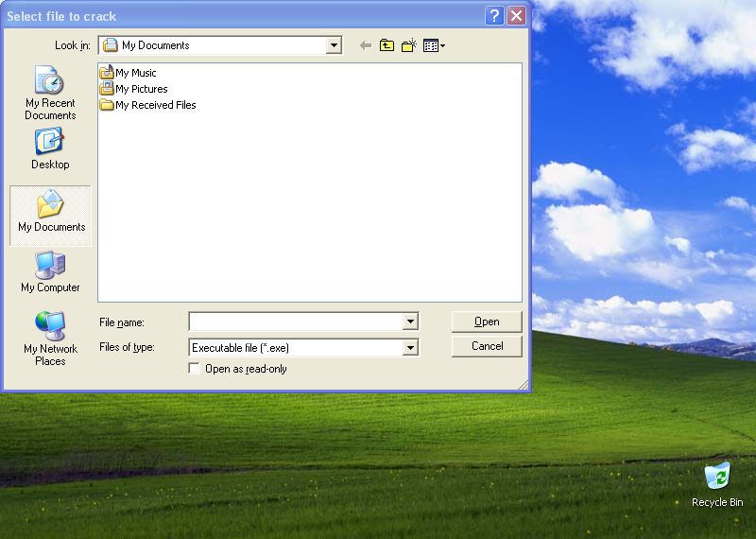This screenshot has height=539, width=756.
Task: Enable Open as read-only checkbox
Action: [x=195, y=368]
